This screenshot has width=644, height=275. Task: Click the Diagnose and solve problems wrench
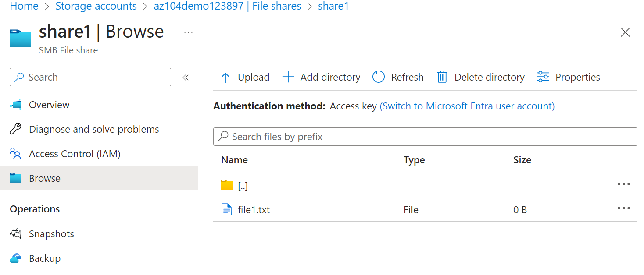15,129
